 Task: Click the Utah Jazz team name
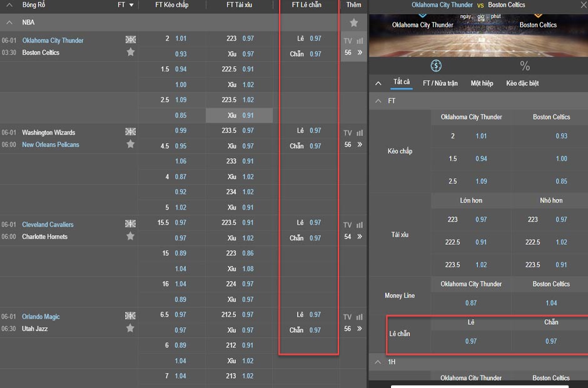click(35, 329)
